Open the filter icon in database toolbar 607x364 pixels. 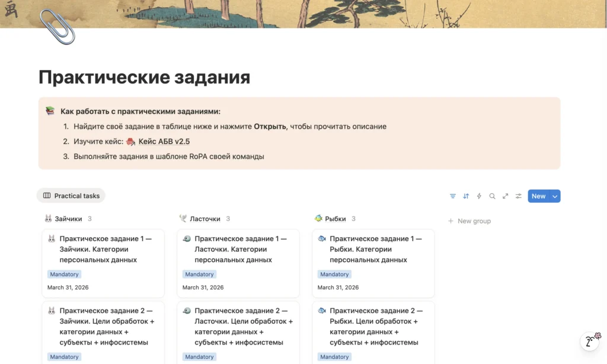pos(453,196)
